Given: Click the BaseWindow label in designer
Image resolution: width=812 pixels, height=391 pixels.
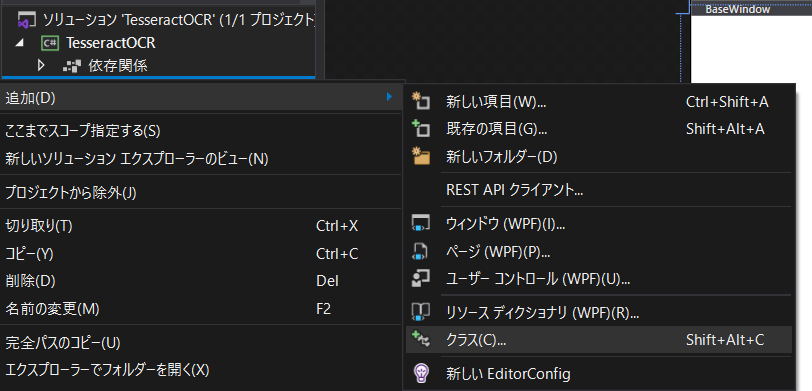Looking at the screenshot, I should [x=737, y=9].
